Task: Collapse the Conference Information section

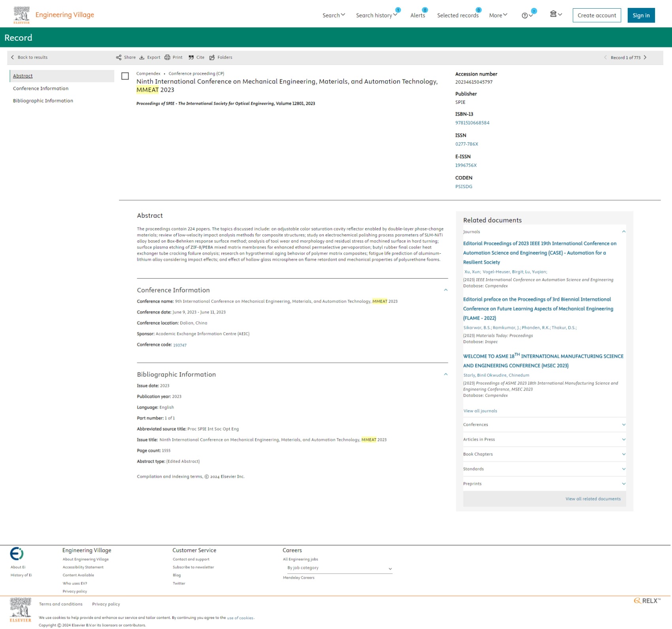Action: tap(445, 290)
